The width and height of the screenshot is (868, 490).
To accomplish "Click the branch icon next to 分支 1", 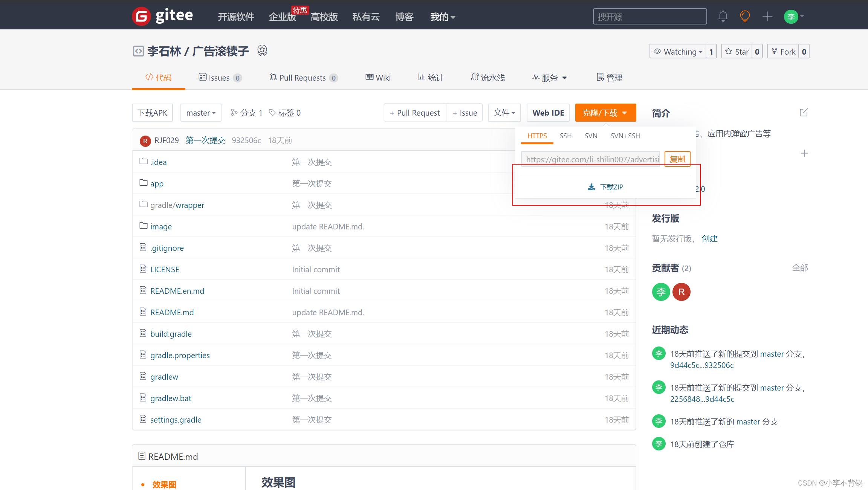I will 234,113.
